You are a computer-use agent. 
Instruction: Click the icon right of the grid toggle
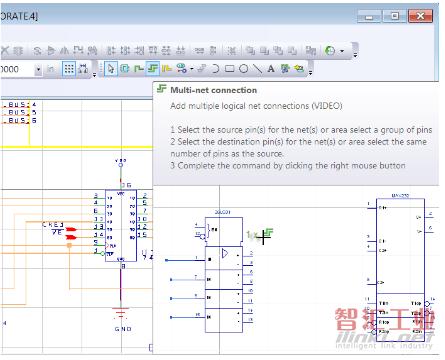click(x=83, y=69)
